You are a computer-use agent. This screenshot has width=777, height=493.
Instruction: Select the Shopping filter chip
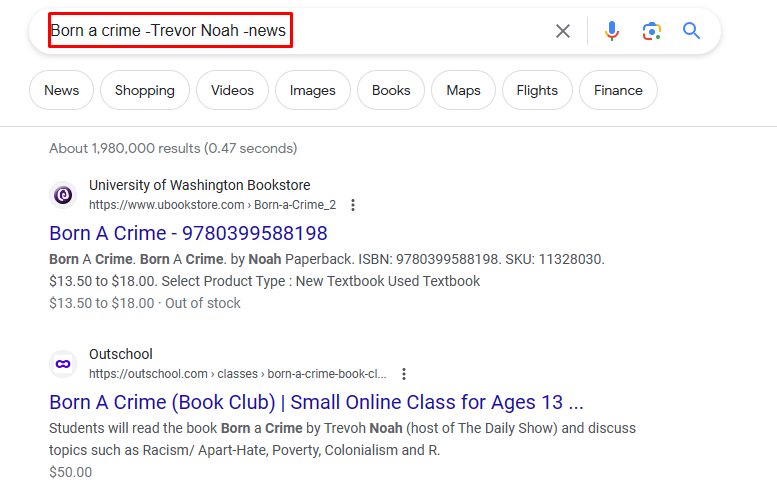[145, 90]
